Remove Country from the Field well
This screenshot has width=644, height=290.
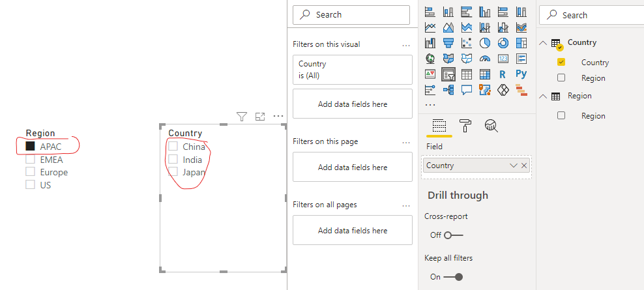tap(523, 166)
